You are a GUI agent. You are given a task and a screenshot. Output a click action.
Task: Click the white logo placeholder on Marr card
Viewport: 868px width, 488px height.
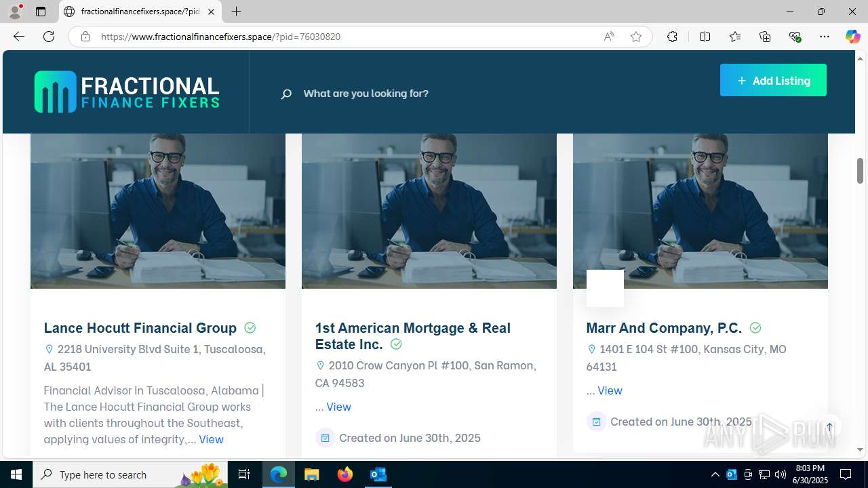[x=605, y=288]
